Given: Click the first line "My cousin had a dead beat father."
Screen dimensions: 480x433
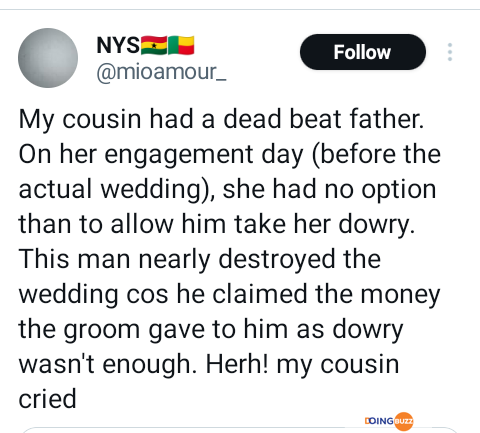Looking at the screenshot, I should point(221,119).
